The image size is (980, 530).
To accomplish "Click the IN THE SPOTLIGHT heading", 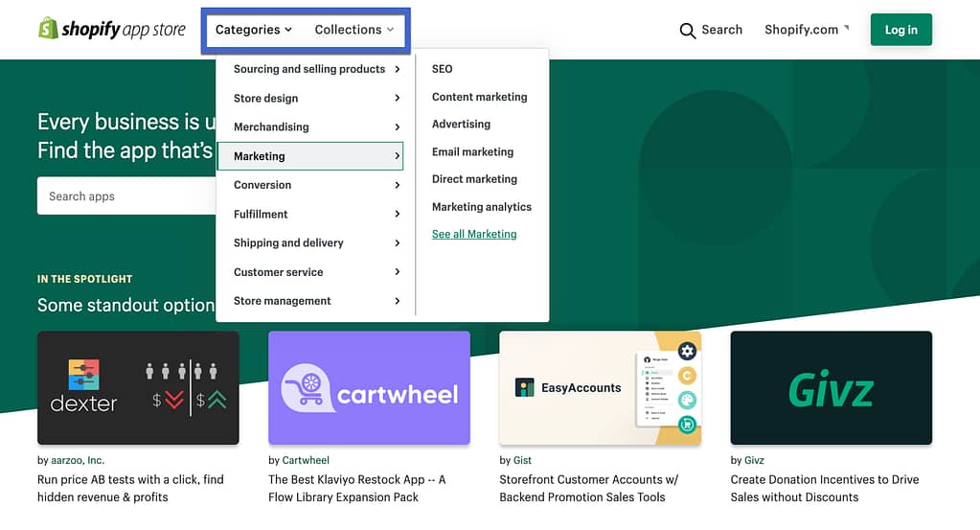I will [85, 279].
